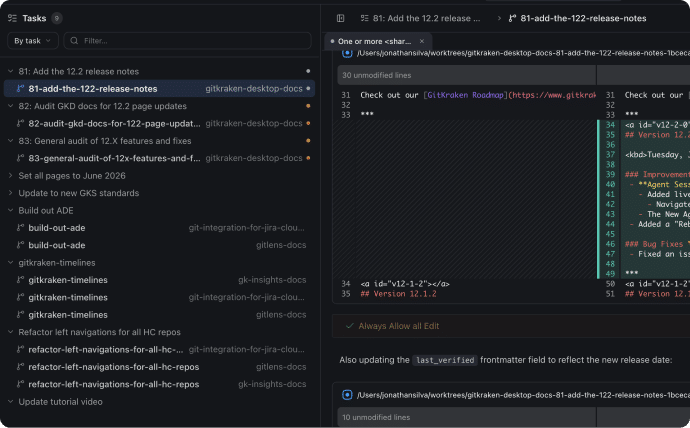Click orange status dot on 83: General audit task
690x428 pixels.
click(308, 140)
